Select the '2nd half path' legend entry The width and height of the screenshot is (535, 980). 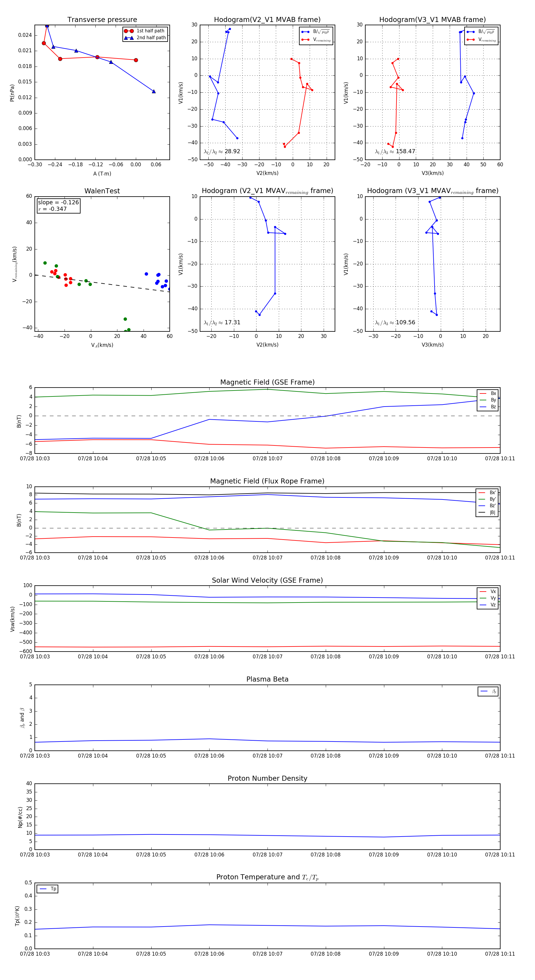(145, 38)
